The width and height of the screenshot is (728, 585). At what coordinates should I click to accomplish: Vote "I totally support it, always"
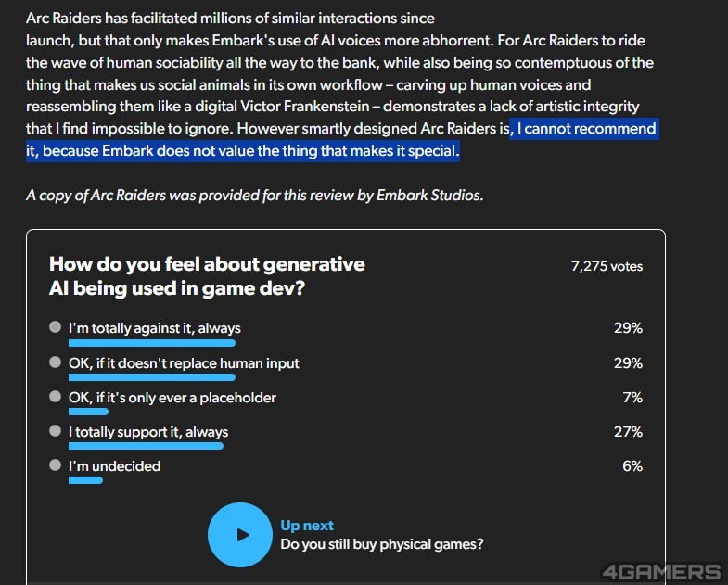pos(56,432)
